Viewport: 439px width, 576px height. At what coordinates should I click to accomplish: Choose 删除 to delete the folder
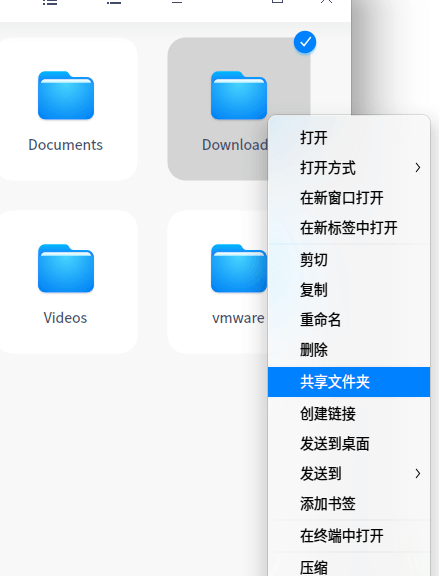(349, 350)
